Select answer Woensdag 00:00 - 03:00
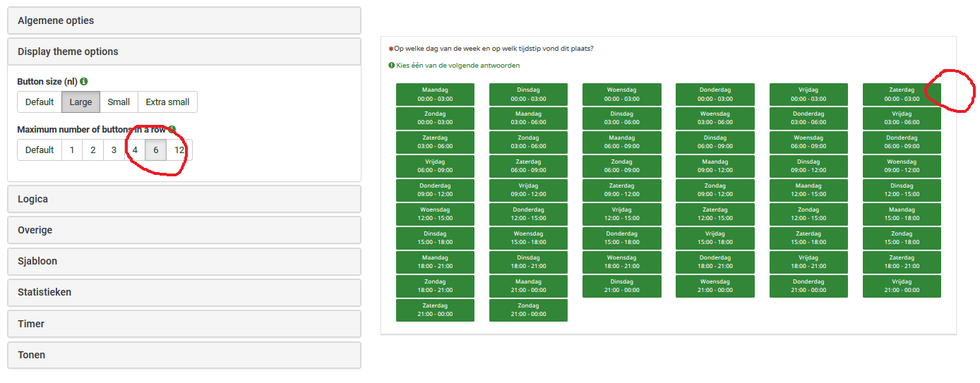The image size is (980, 383). pyautogui.click(x=622, y=95)
